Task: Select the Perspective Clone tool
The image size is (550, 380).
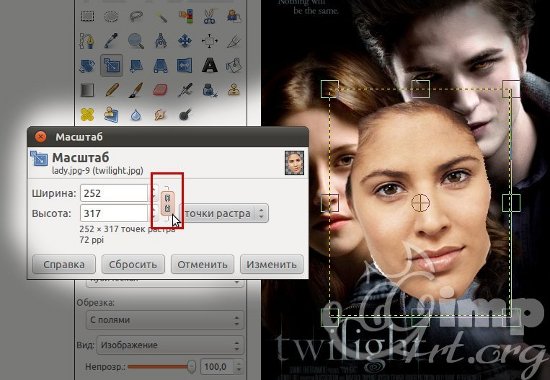Action: pyautogui.click(x=111, y=114)
